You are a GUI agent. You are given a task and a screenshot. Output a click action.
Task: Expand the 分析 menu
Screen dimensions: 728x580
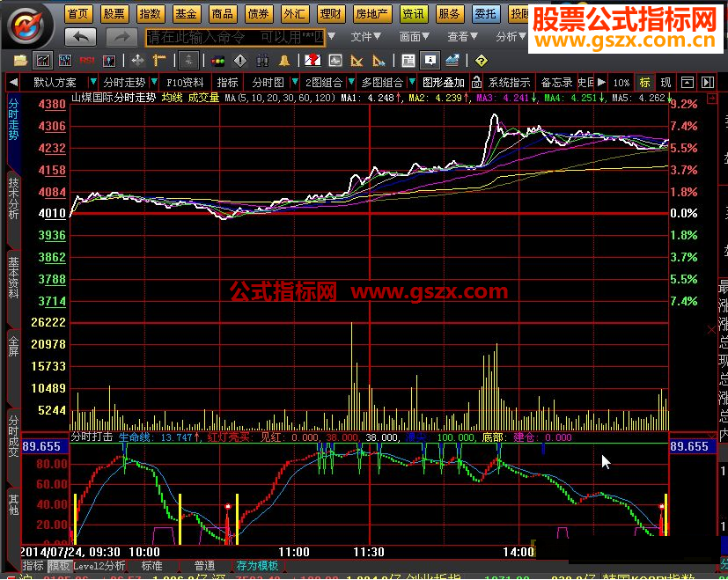coord(511,36)
